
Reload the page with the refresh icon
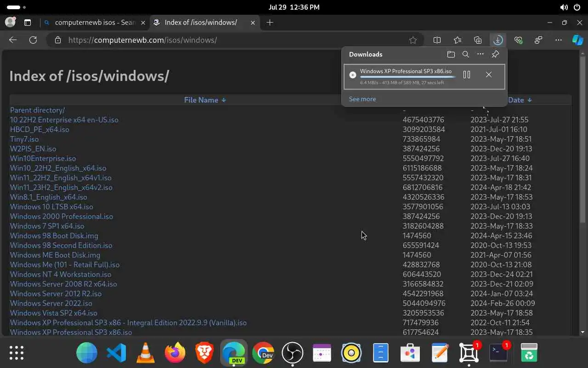pos(33,40)
